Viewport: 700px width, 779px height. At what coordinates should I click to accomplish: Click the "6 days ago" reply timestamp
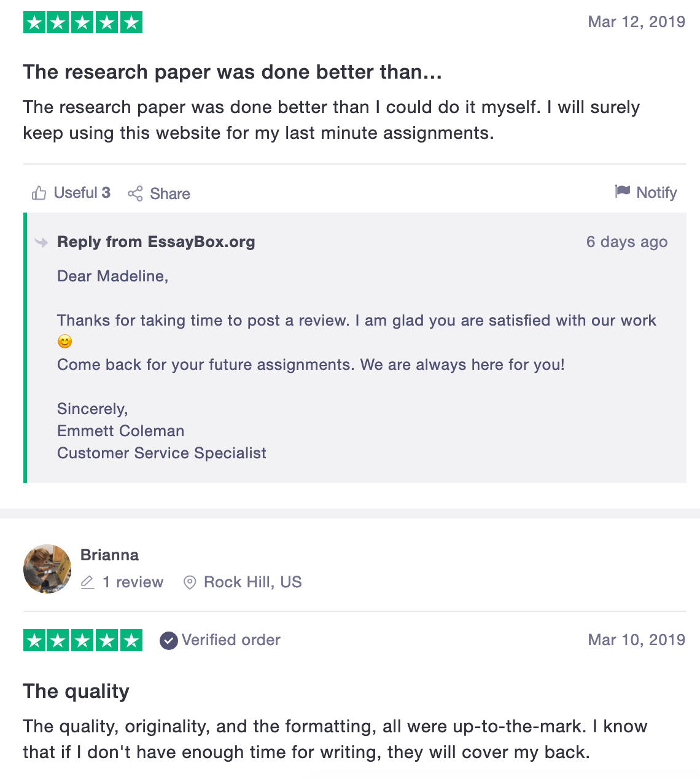click(x=626, y=242)
